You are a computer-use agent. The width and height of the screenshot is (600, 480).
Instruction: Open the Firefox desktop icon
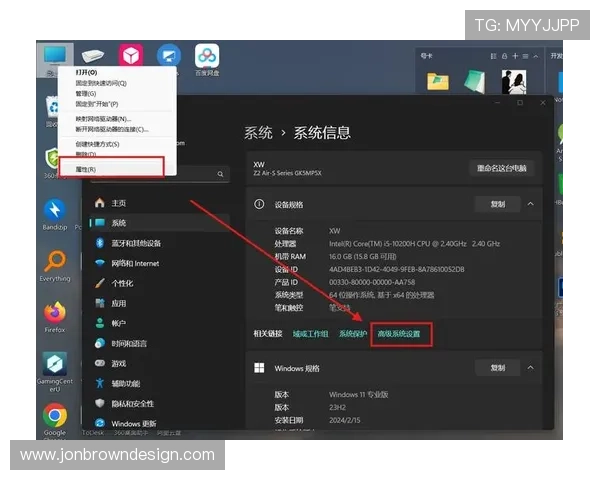point(55,317)
